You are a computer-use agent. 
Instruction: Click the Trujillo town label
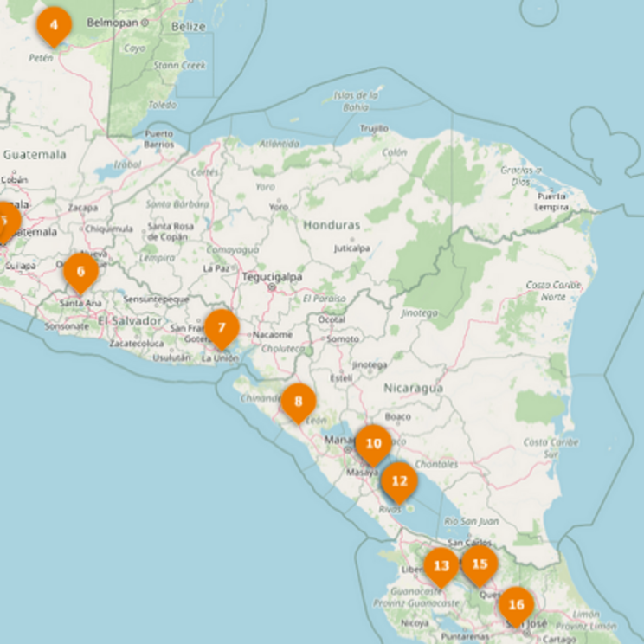point(374,129)
